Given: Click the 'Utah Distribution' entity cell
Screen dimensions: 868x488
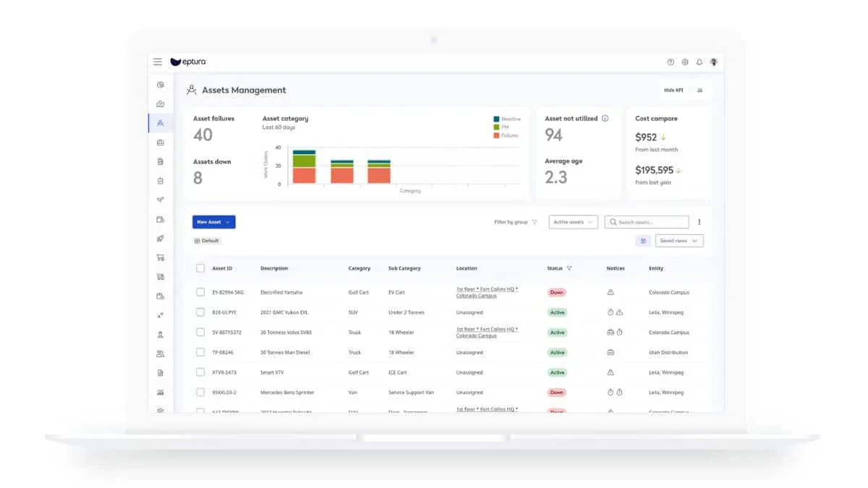Looking at the screenshot, I should [668, 353].
